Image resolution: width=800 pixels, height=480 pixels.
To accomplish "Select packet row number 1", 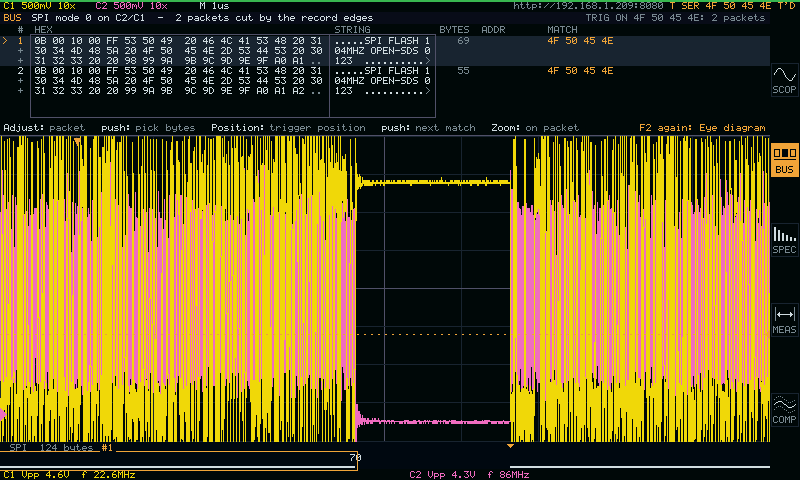I will click(x=385, y=50).
